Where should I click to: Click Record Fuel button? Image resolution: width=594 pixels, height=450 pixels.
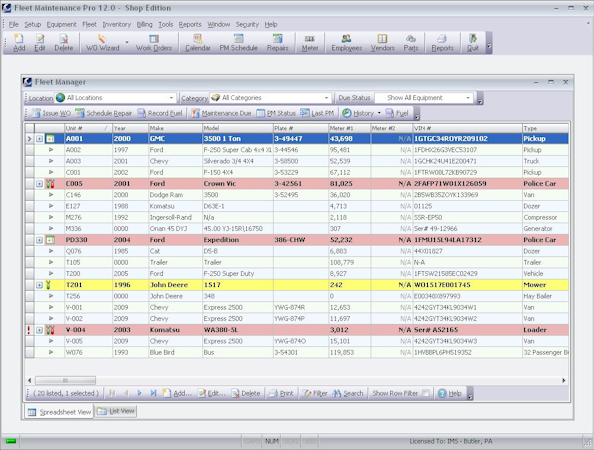click(159, 113)
